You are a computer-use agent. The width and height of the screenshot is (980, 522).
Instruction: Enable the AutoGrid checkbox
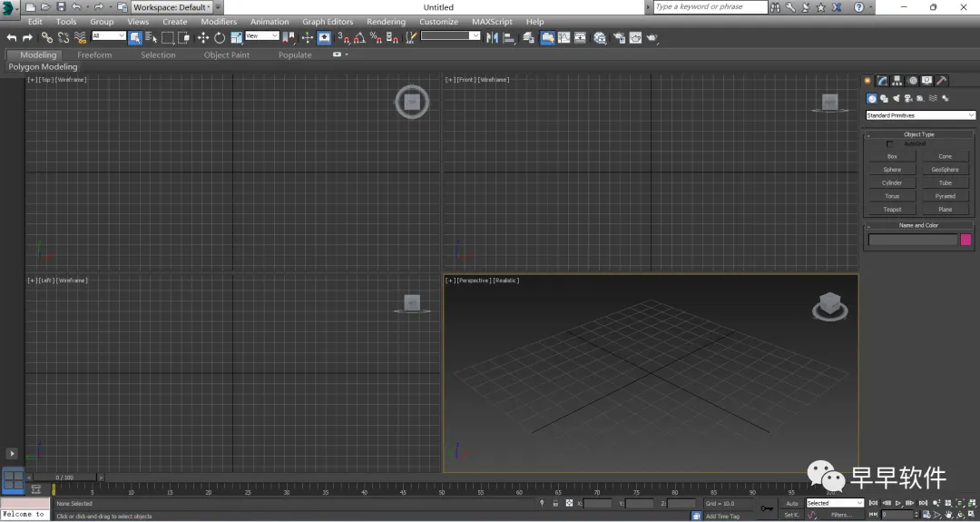click(890, 144)
